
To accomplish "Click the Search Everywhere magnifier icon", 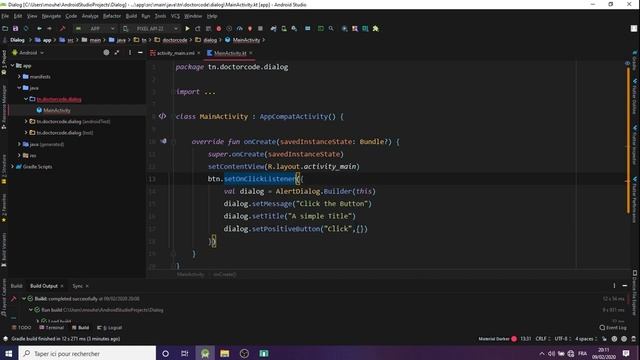I will [331, 29].
